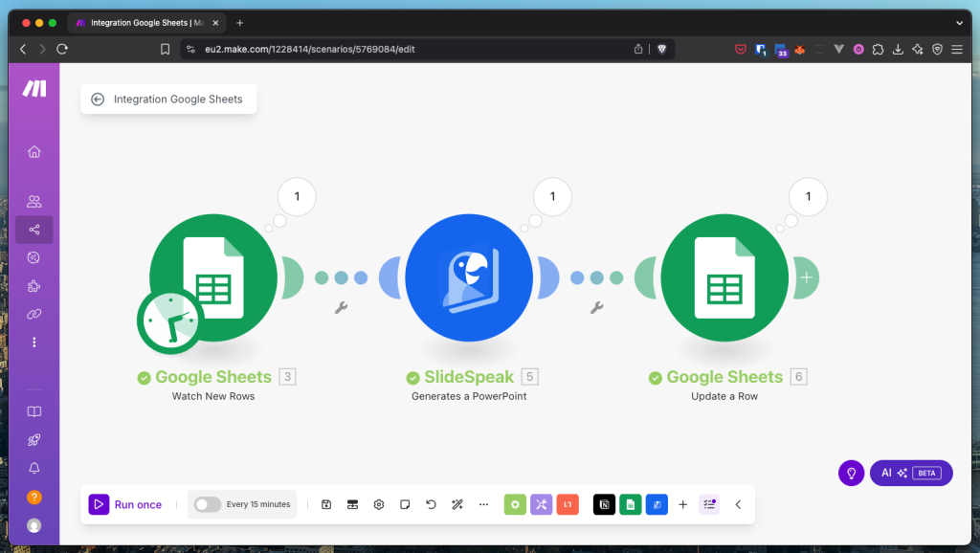Go back using the arrow beside scenario name

click(98, 100)
